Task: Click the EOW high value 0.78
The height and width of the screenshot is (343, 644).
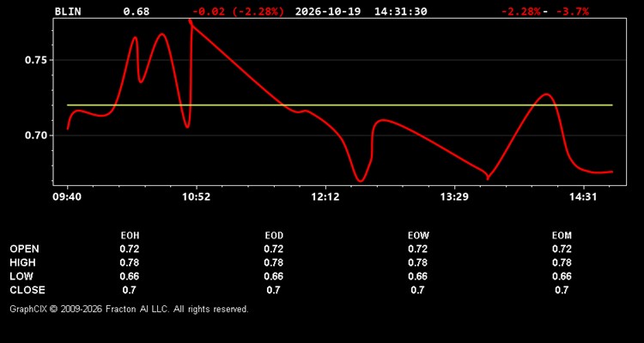Action: tap(417, 262)
